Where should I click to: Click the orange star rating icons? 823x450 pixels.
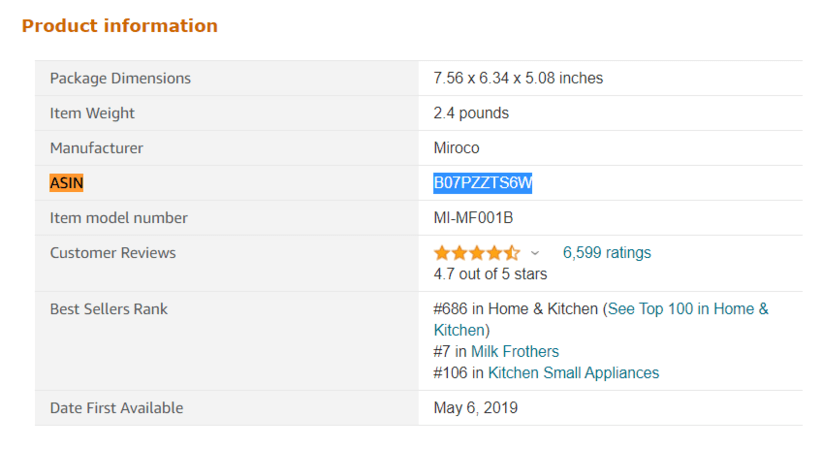pyautogui.click(x=476, y=253)
